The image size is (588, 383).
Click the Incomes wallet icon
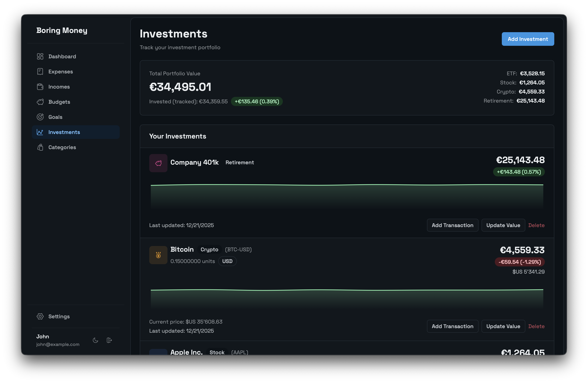pyautogui.click(x=40, y=87)
